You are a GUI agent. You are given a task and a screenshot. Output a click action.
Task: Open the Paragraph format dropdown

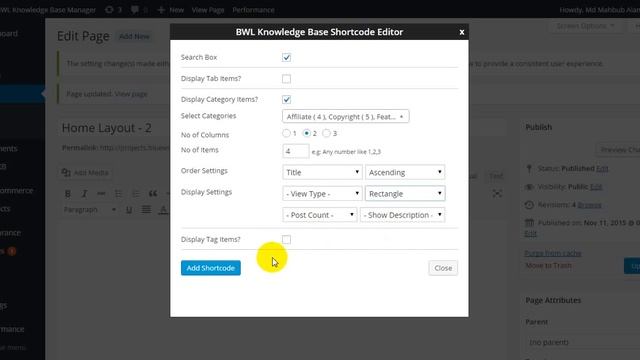click(x=90, y=210)
